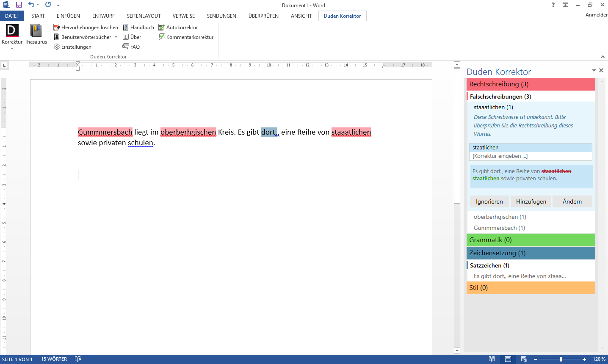Open the Duden Korrektur tool

[x=12, y=34]
